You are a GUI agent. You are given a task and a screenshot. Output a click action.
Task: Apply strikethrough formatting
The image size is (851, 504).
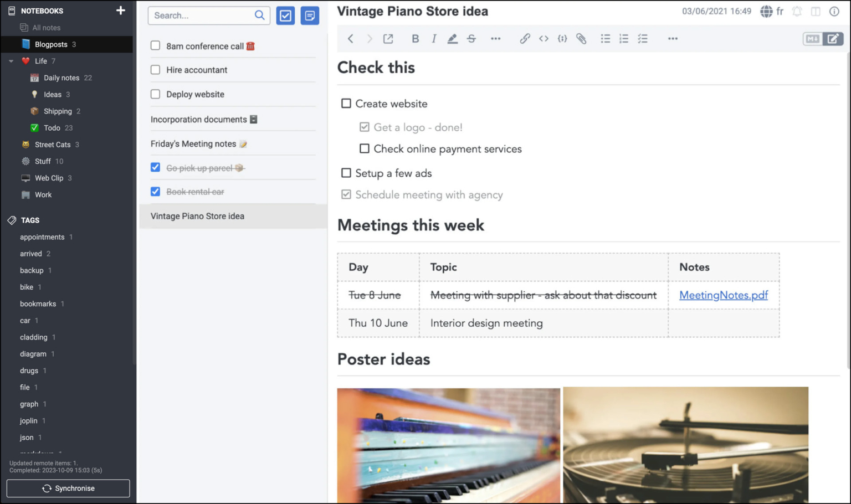tap(471, 38)
